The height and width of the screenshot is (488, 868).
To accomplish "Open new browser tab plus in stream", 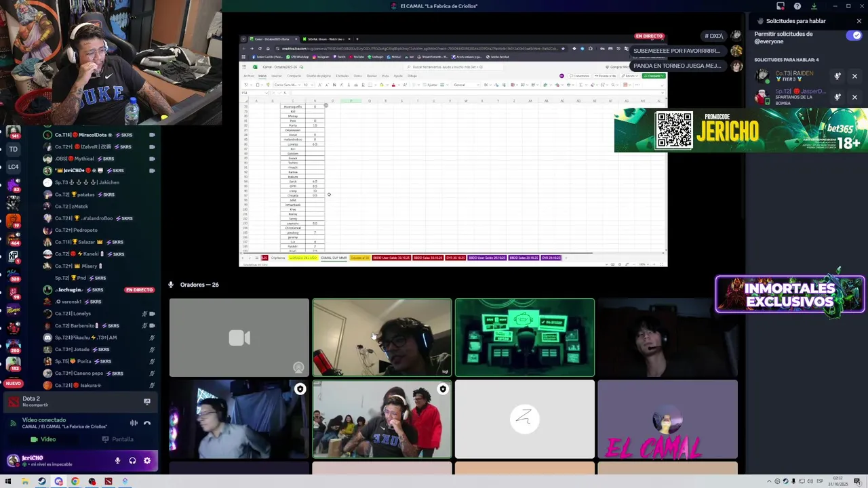I will tap(357, 39).
